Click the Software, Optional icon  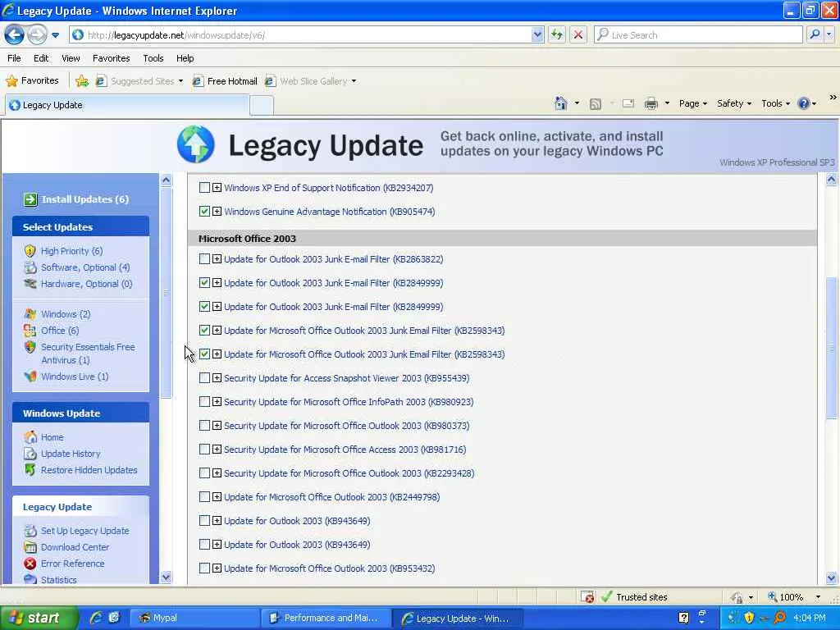30,267
